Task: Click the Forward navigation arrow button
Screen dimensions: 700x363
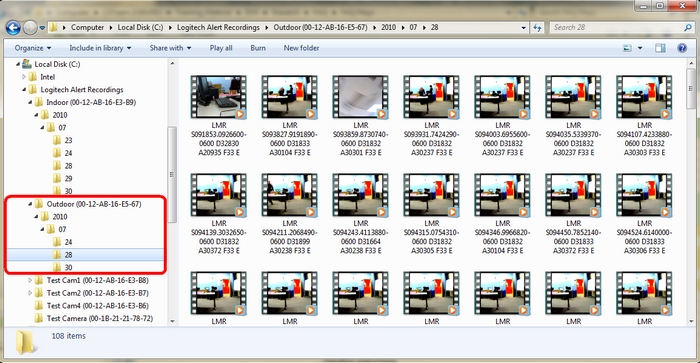Action: tap(30, 28)
